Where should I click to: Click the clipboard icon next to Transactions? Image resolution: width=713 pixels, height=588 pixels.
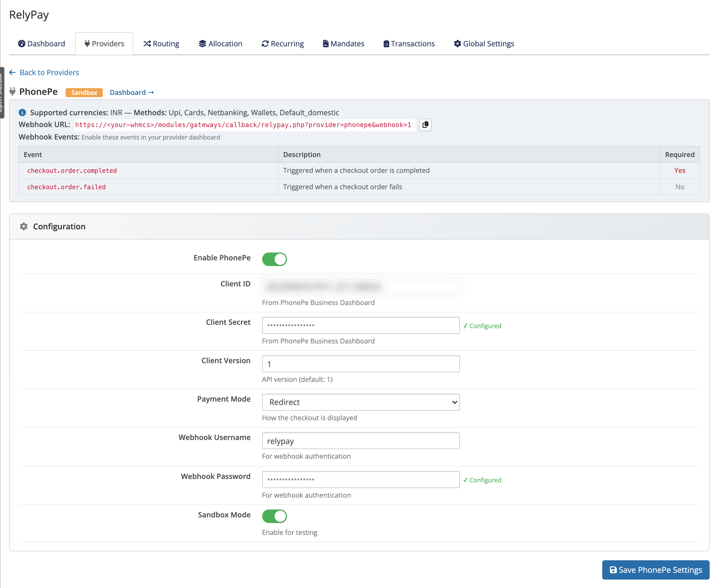pos(386,44)
